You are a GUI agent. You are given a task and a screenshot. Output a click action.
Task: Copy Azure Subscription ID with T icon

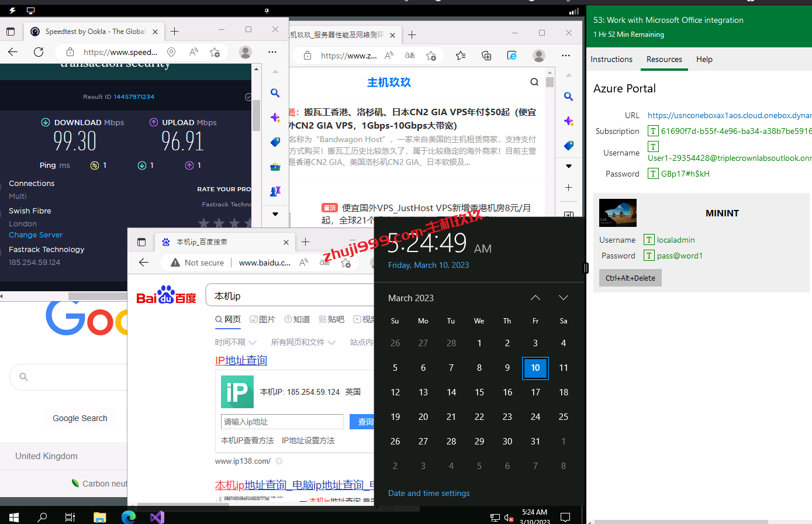(653, 131)
